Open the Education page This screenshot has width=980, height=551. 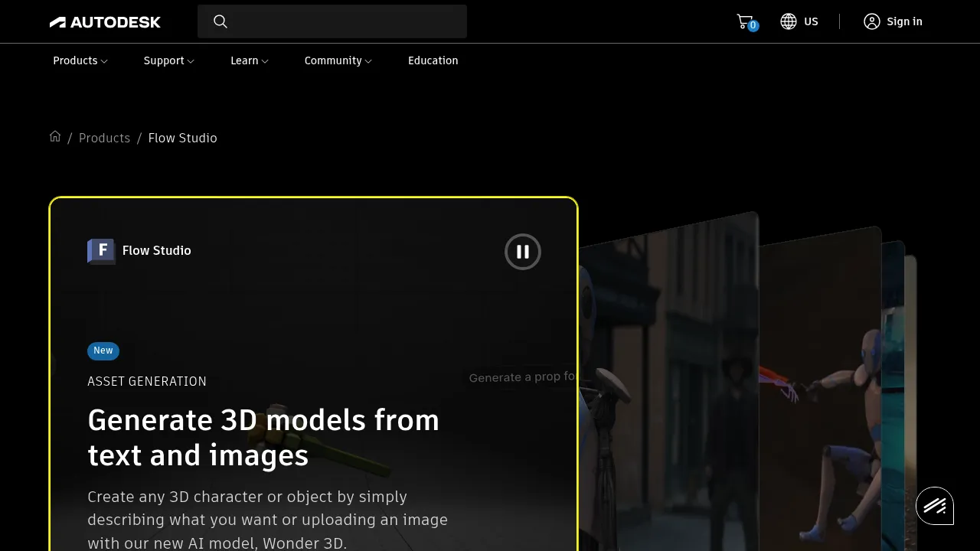(x=433, y=60)
